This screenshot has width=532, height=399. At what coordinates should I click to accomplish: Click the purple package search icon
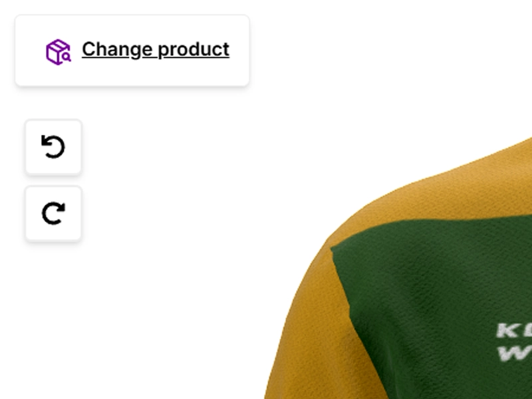[x=59, y=52]
